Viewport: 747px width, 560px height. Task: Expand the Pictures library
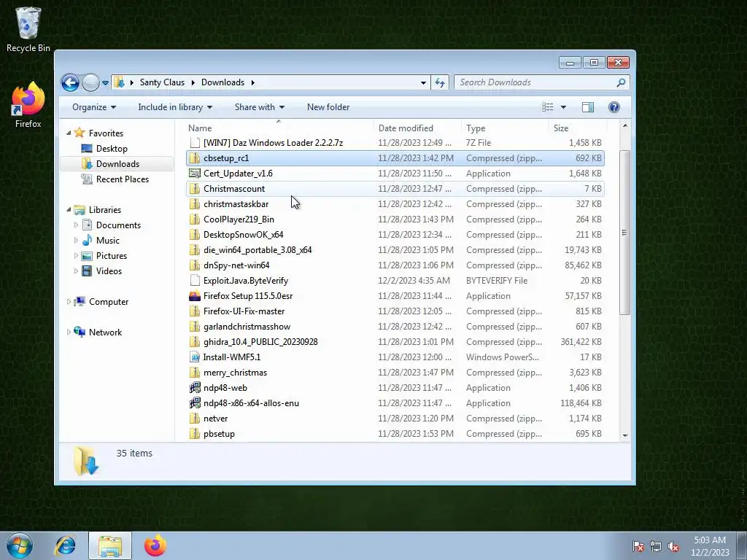[x=76, y=256]
